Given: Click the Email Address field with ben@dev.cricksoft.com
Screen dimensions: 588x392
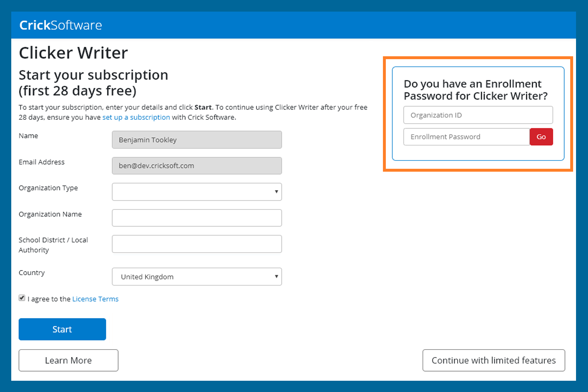Looking at the screenshot, I should pyautogui.click(x=197, y=166).
